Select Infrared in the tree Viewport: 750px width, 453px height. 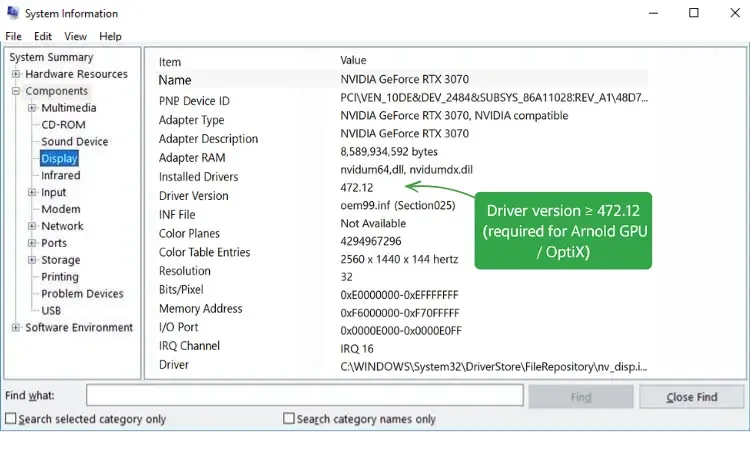tap(61, 176)
